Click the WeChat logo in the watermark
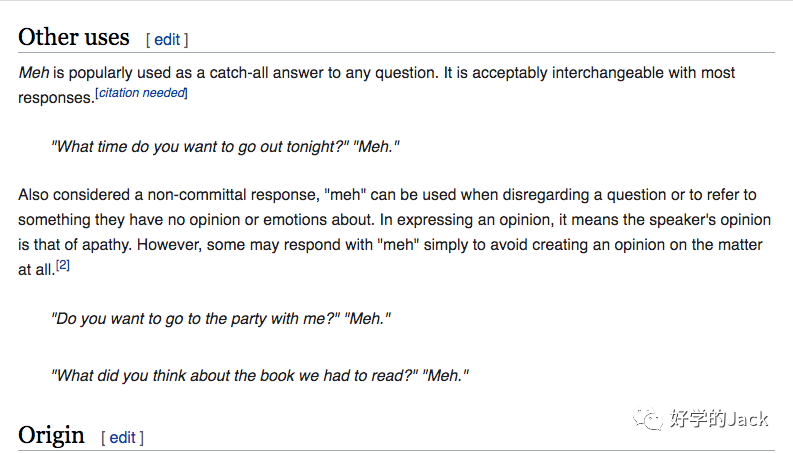The height and width of the screenshot is (453, 793). click(x=650, y=418)
